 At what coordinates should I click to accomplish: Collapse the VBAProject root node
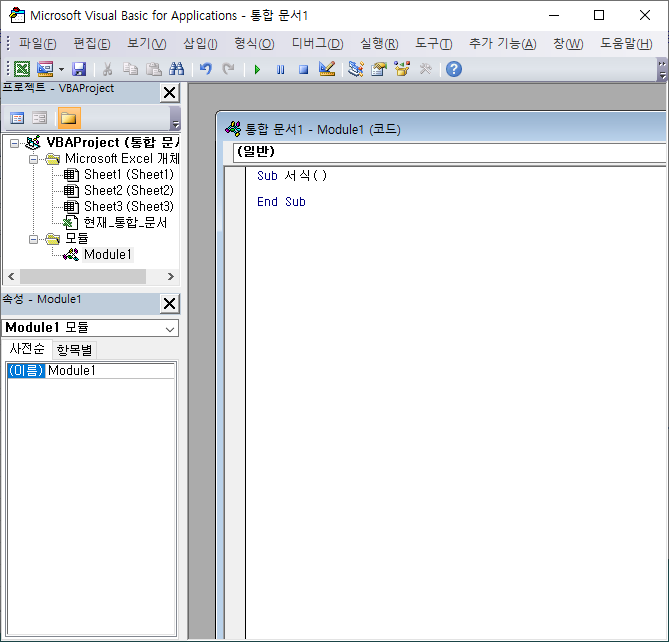coord(15,143)
